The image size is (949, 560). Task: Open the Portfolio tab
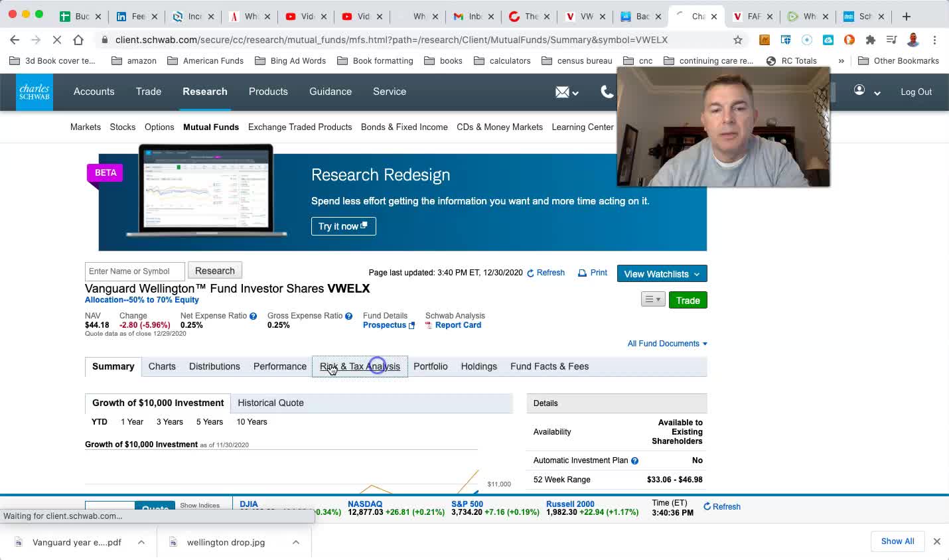point(431,366)
